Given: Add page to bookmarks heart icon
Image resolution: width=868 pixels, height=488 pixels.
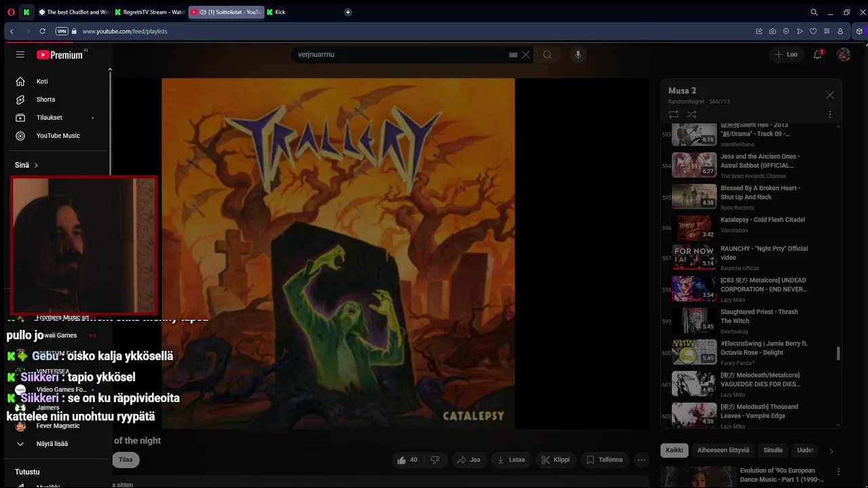Looking at the screenshot, I should pyautogui.click(x=813, y=31).
